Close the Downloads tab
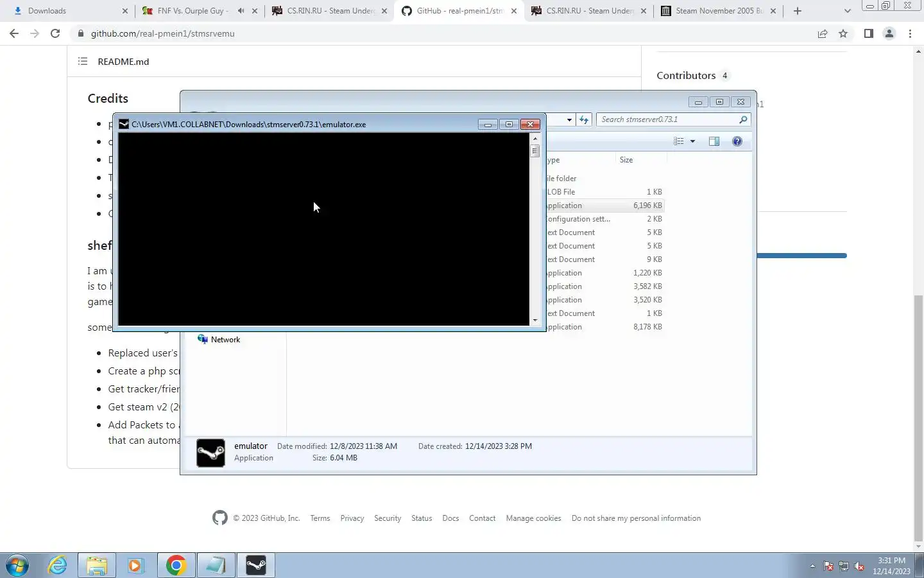Screen dimensions: 924x578 point(125,11)
